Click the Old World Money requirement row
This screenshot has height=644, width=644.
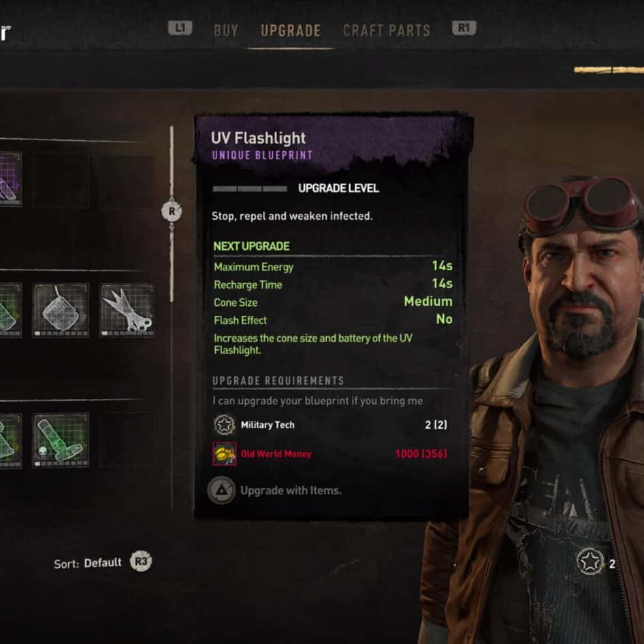(329, 454)
